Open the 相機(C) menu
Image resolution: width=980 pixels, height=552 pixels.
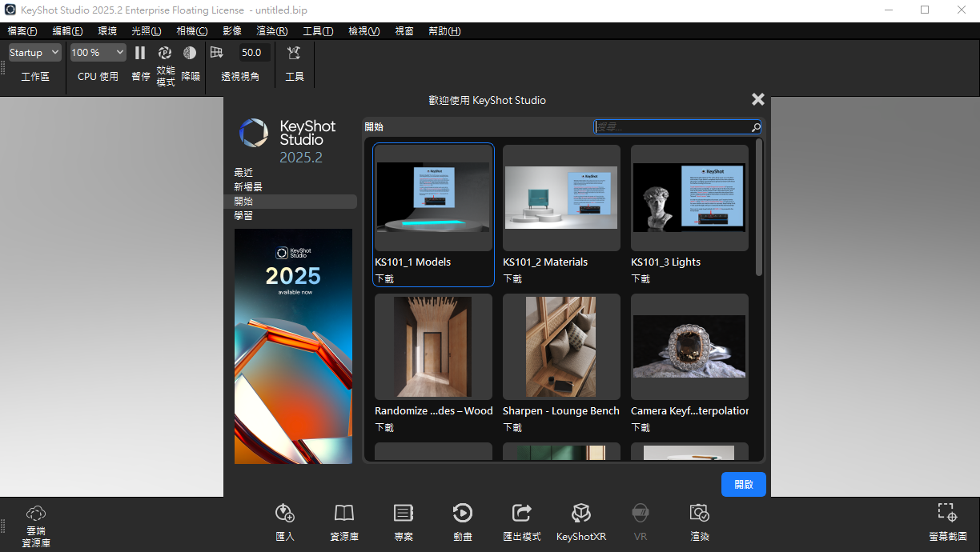click(192, 31)
